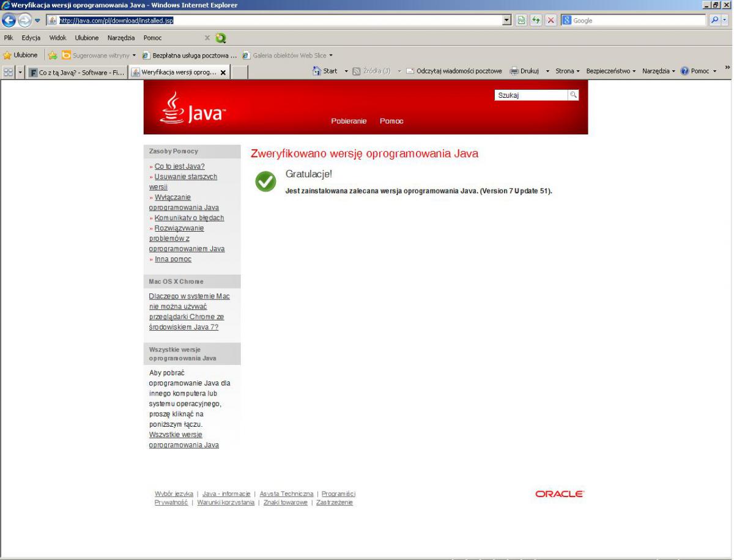Image resolution: width=734 pixels, height=560 pixels.
Task: Open the Narzędzia menu in menu bar
Action: (122, 38)
